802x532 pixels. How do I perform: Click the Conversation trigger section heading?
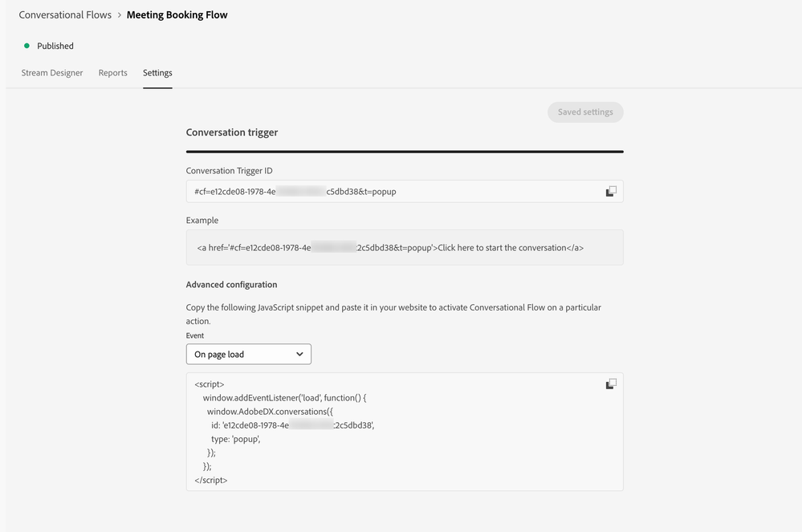[232, 132]
